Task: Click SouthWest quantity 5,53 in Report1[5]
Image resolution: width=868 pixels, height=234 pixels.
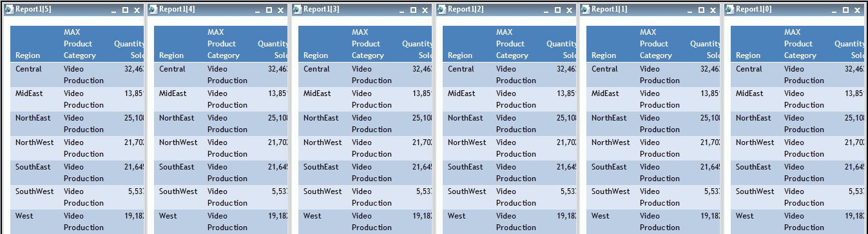Action: [135, 191]
